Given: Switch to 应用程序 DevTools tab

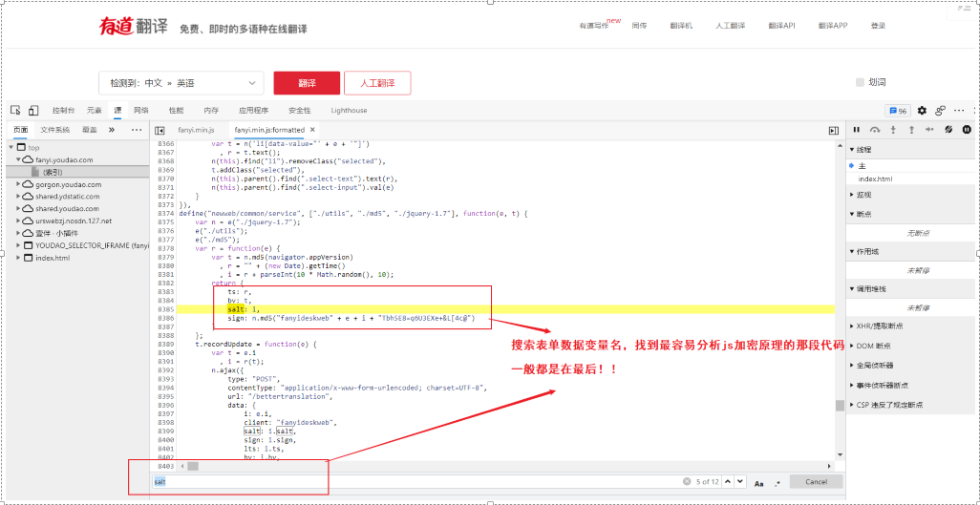Looking at the screenshot, I should (254, 110).
